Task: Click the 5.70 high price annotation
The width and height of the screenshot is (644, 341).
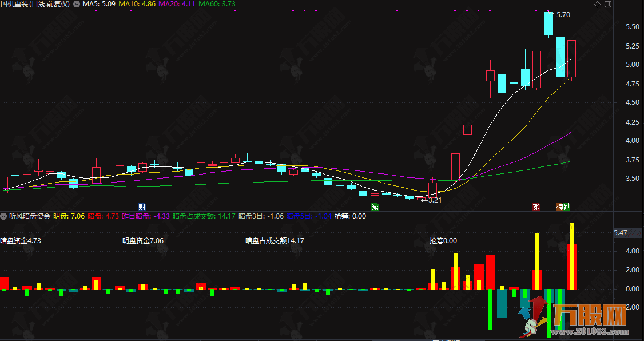Action: (x=563, y=15)
